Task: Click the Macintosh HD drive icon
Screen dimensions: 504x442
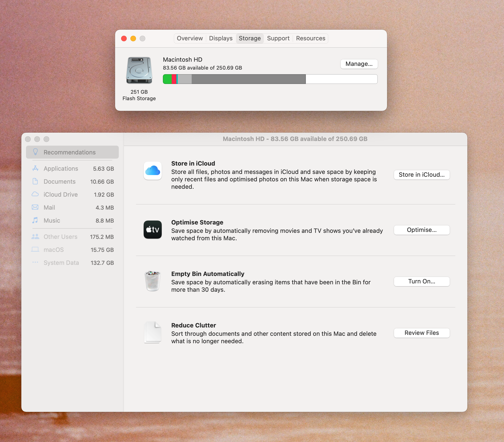Action: tap(139, 70)
